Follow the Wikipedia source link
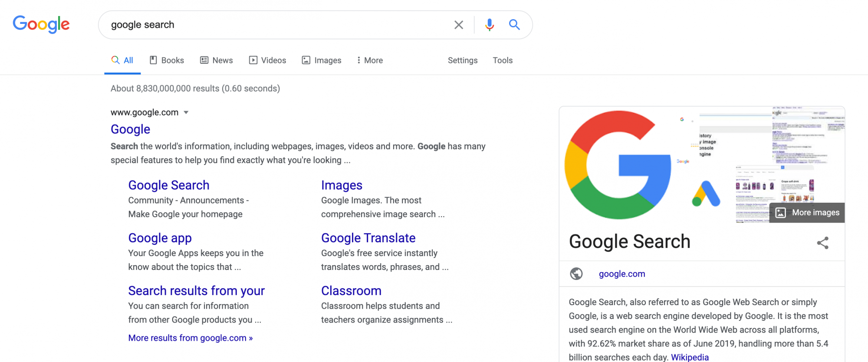Image resolution: width=868 pixels, height=362 pixels. [690, 357]
